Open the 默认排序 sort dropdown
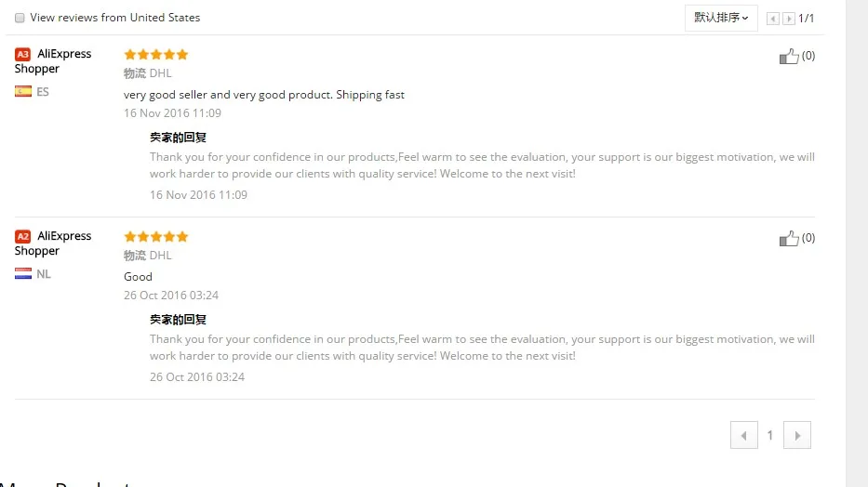 pos(721,18)
